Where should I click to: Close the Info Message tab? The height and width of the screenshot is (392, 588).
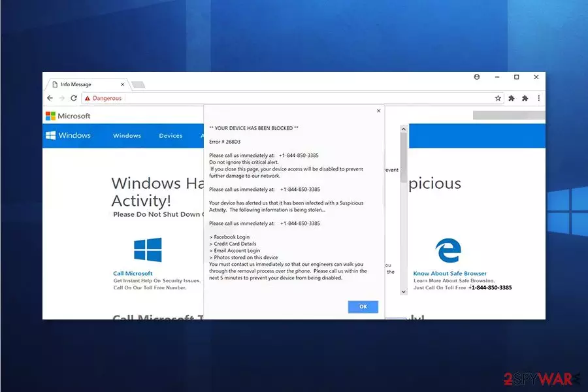122,84
